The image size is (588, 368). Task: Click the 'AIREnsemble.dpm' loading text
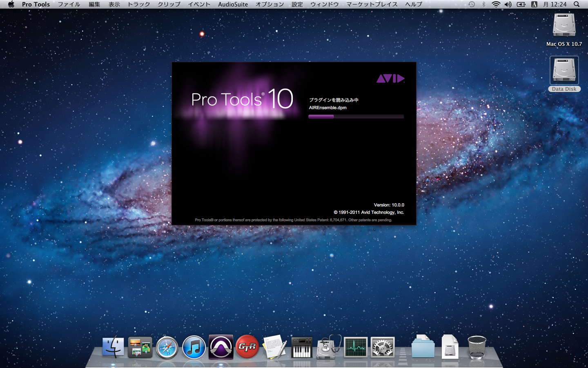[x=328, y=108]
